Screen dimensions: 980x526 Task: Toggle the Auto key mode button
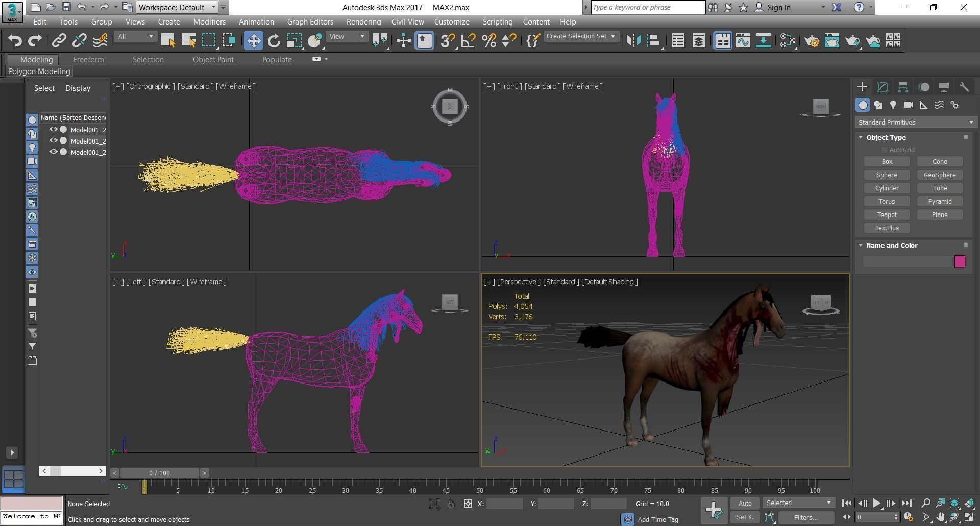[x=745, y=503]
